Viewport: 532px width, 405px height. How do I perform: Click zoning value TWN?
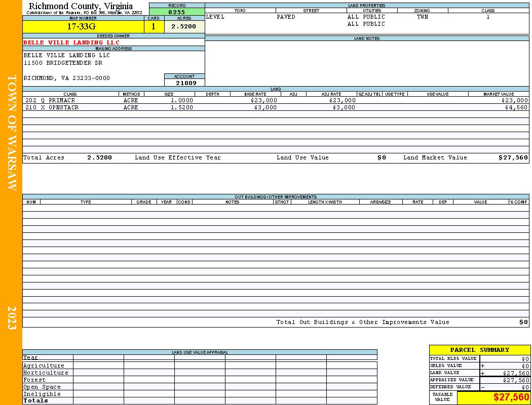pyautogui.click(x=423, y=17)
